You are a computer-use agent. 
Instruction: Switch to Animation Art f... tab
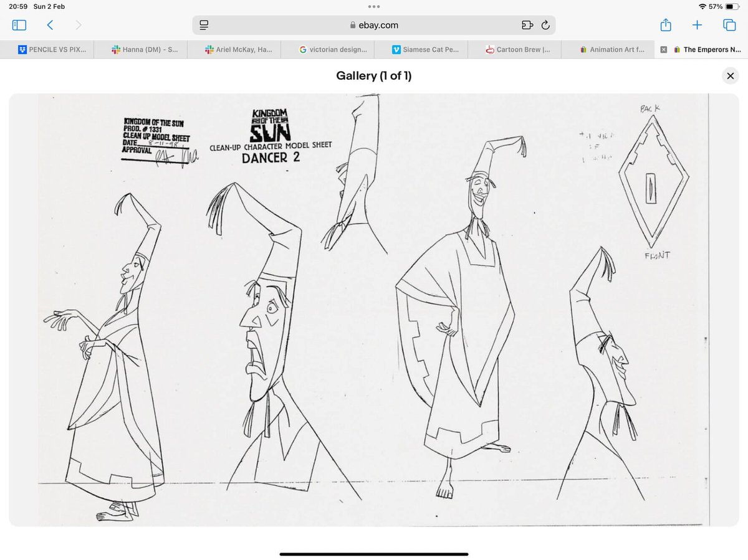tap(608, 50)
